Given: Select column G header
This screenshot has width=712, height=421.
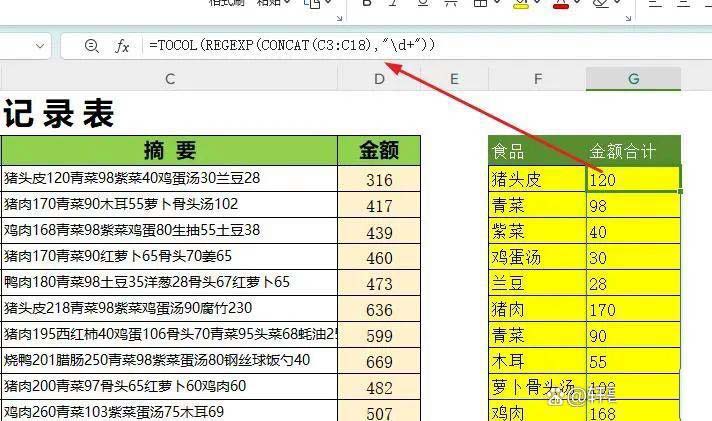Looking at the screenshot, I should [633, 79].
